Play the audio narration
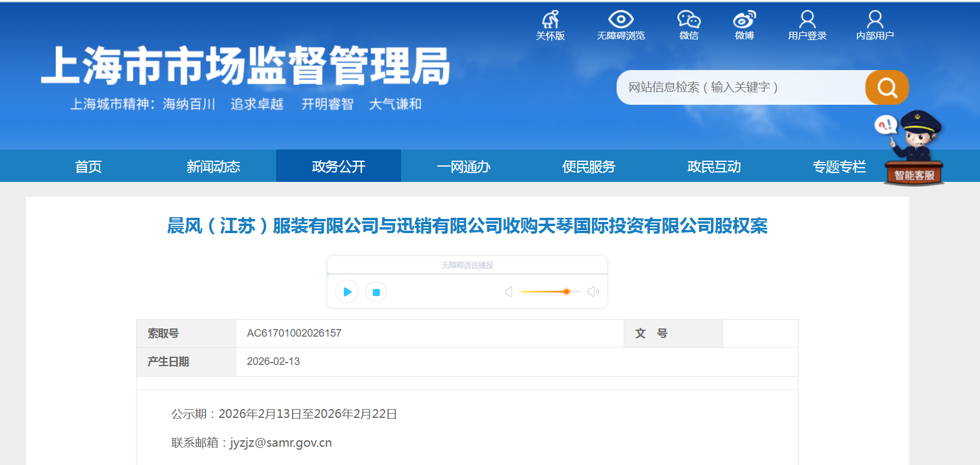The width and height of the screenshot is (980, 465). click(x=347, y=292)
